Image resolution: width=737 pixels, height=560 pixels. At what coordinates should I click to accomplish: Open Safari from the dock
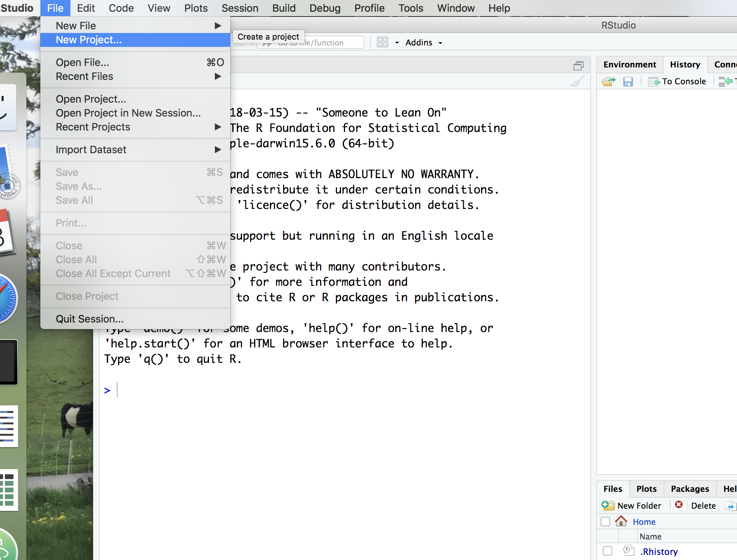point(7,299)
